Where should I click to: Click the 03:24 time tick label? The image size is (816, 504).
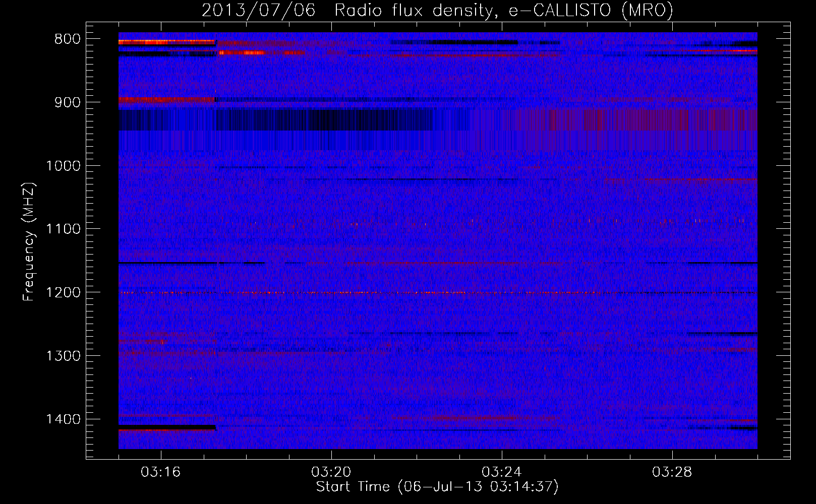click(x=502, y=472)
